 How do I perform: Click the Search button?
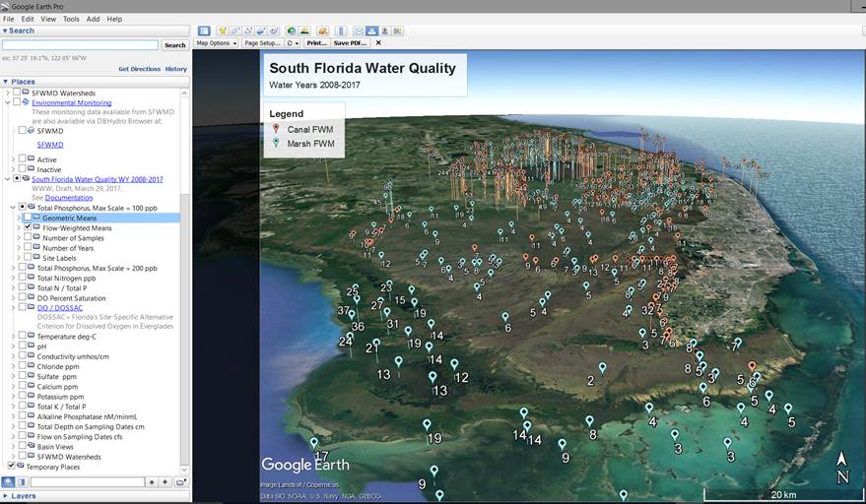tap(175, 45)
